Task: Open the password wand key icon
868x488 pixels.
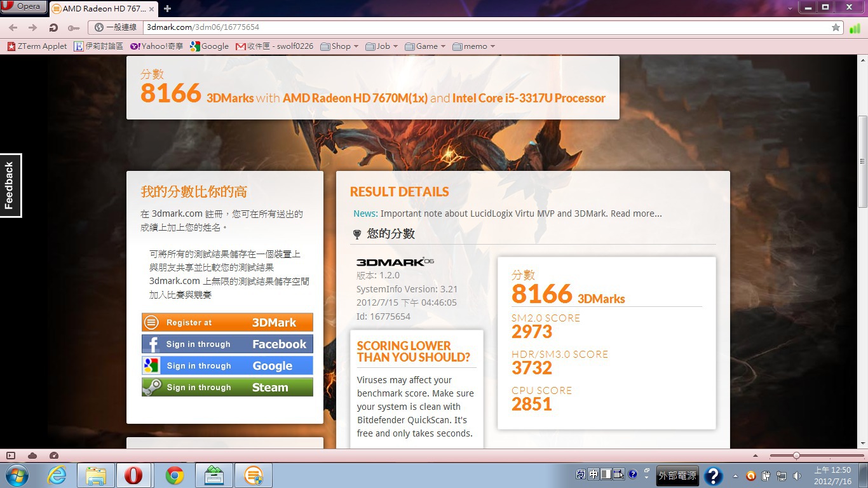Action: [x=74, y=28]
